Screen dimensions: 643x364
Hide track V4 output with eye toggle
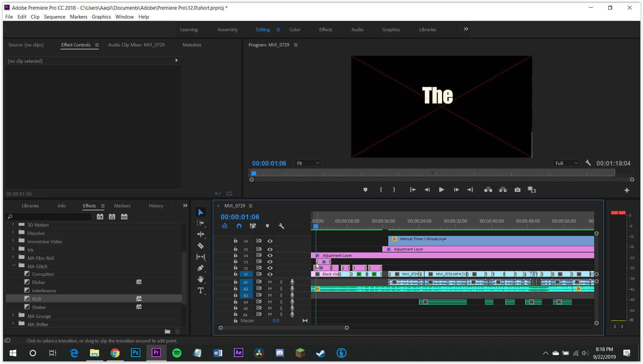[x=270, y=255]
